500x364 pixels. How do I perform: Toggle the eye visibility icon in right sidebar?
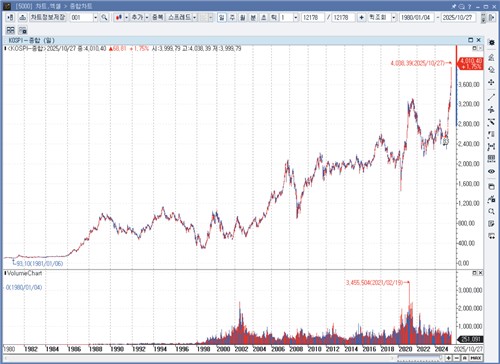(x=491, y=171)
